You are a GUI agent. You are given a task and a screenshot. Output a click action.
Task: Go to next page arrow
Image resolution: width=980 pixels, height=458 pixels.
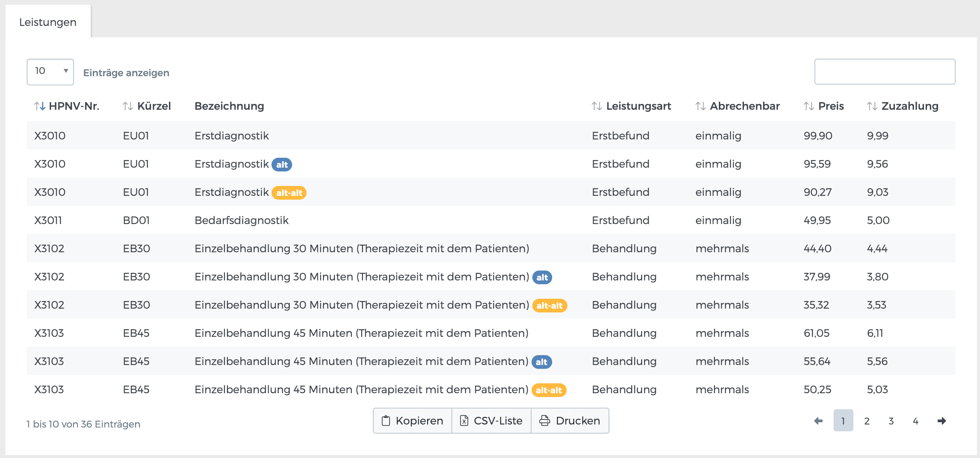[x=941, y=421]
